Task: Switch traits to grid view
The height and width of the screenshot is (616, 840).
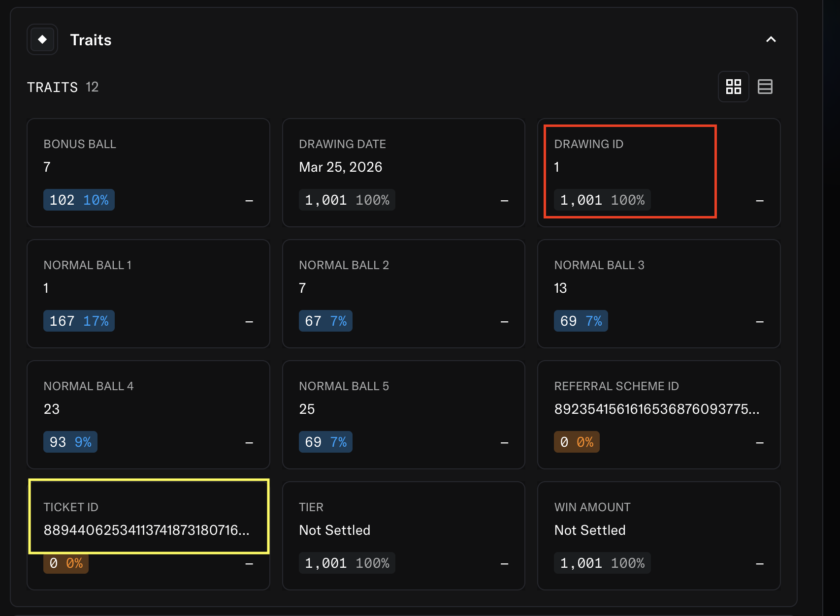Action: click(734, 87)
